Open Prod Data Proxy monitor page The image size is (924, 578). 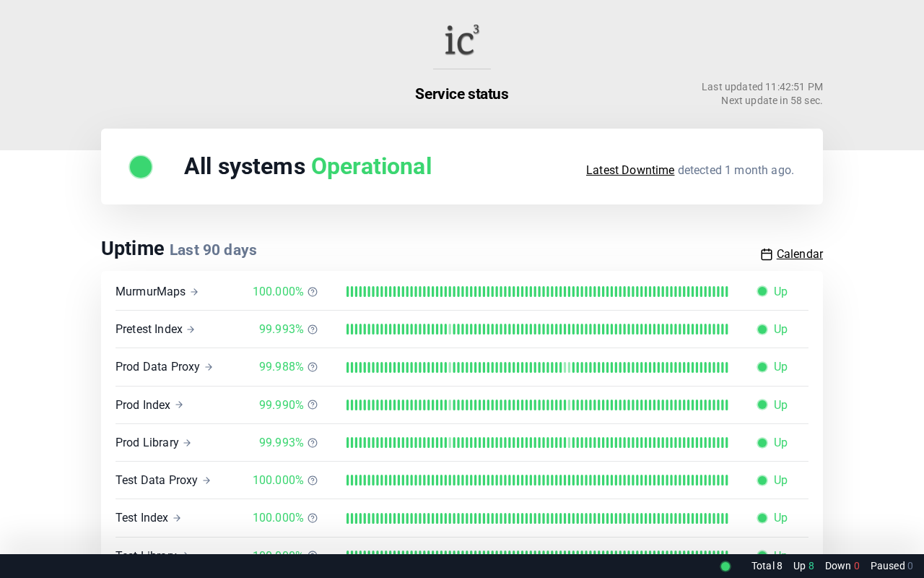(157, 367)
